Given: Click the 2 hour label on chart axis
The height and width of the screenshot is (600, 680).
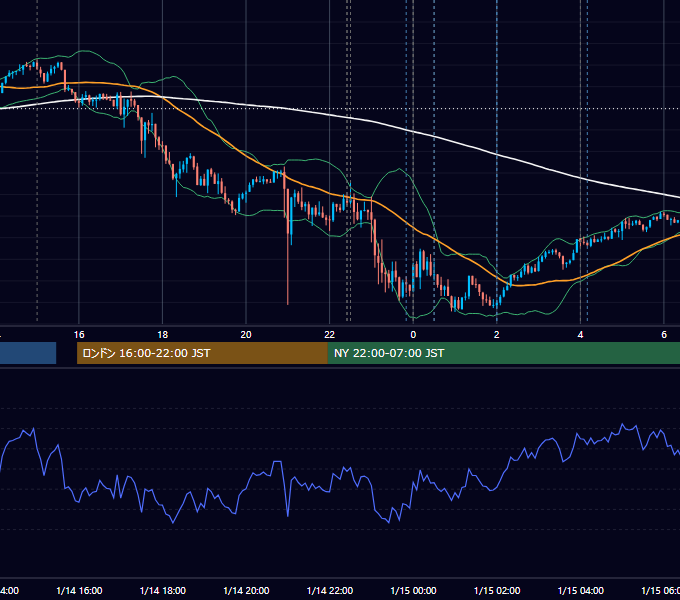Looking at the screenshot, I should point(497,335).
